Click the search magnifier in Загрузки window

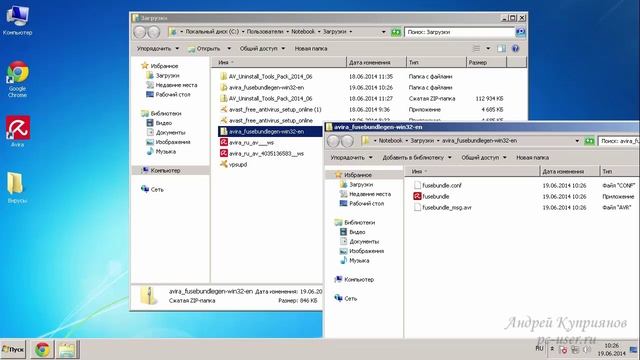pyautogui.click(x=520, y=32)
